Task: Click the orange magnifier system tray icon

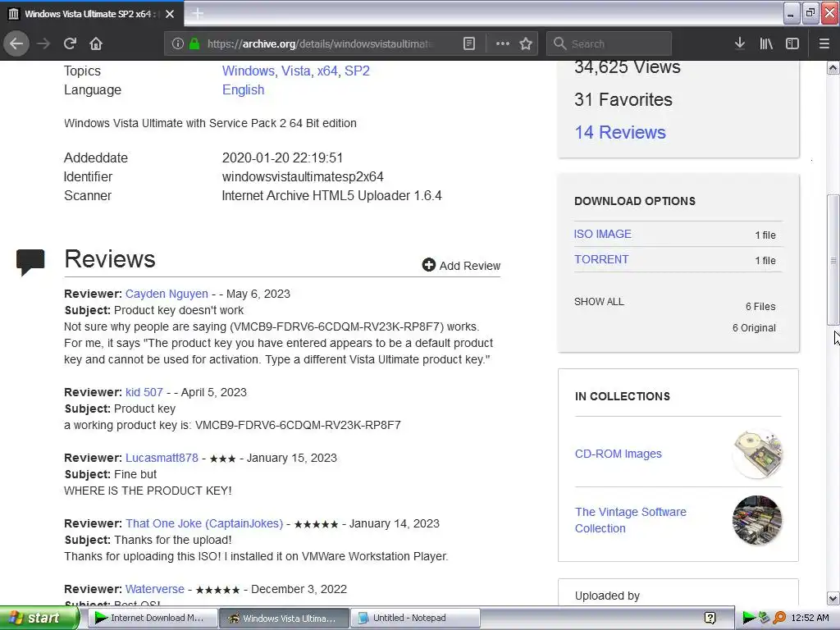Action: pyautogui.click(x=779, y=618)
